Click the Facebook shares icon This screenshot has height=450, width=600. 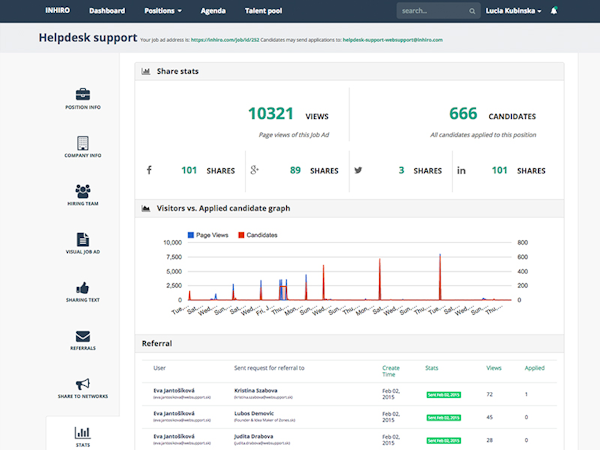[x=149, y=170]
